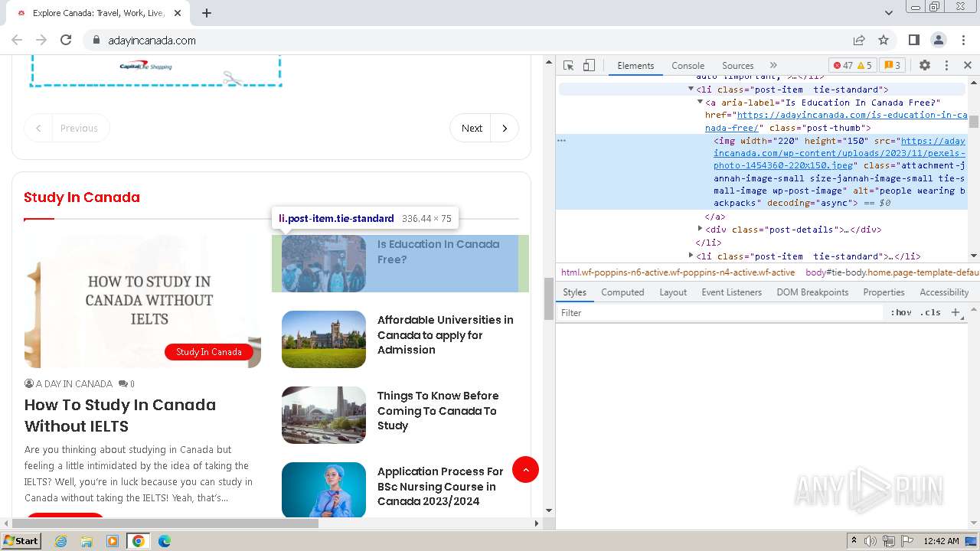Open Affordable Universities in Canada article
980x551 pixels.
[x=445, y=334]
